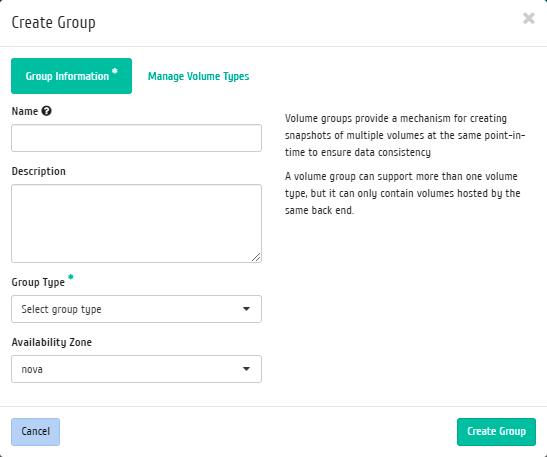Open the Select group type dropdown
Image resolution: width=547 pixels, height=457 pixels.
(136, 309)
